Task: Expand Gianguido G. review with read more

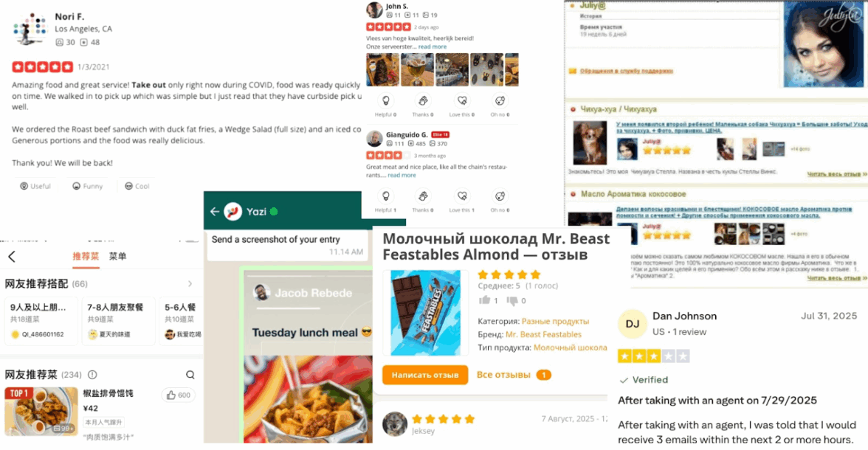Action: click(402, 175)
